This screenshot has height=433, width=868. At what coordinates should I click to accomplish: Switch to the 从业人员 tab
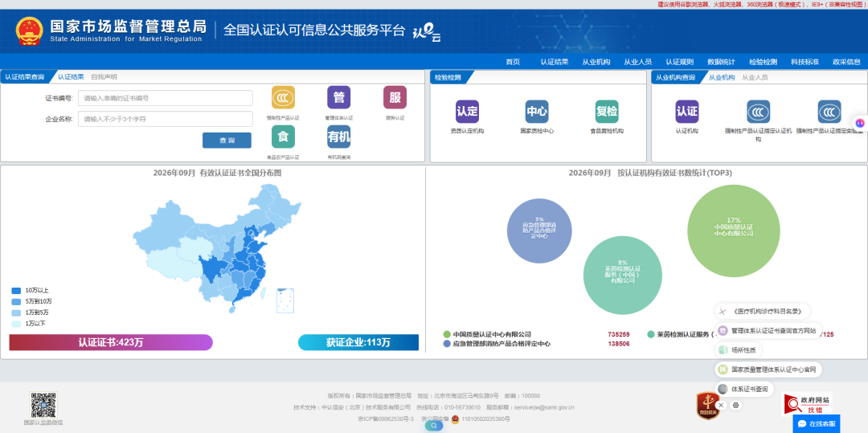(x=755, y=77)
